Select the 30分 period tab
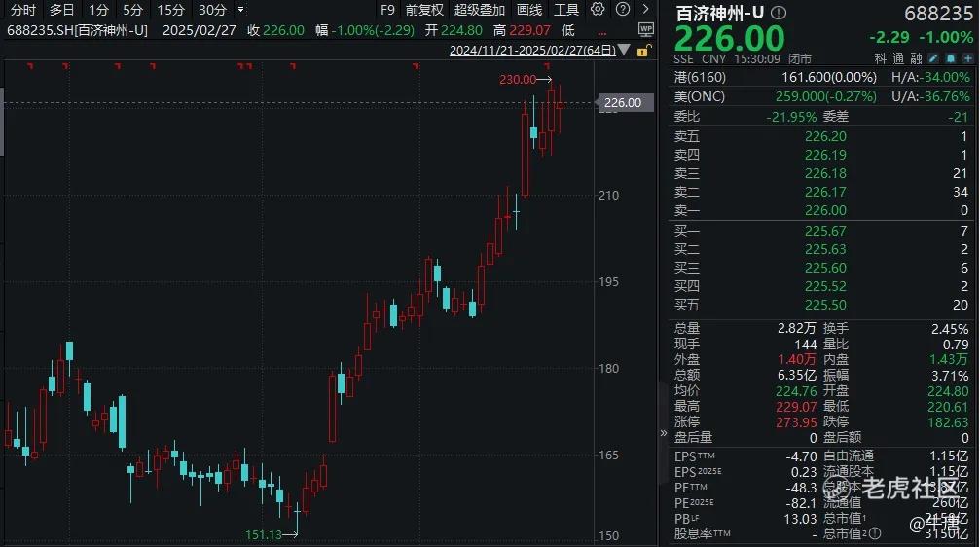 click(x=212, y=10)
